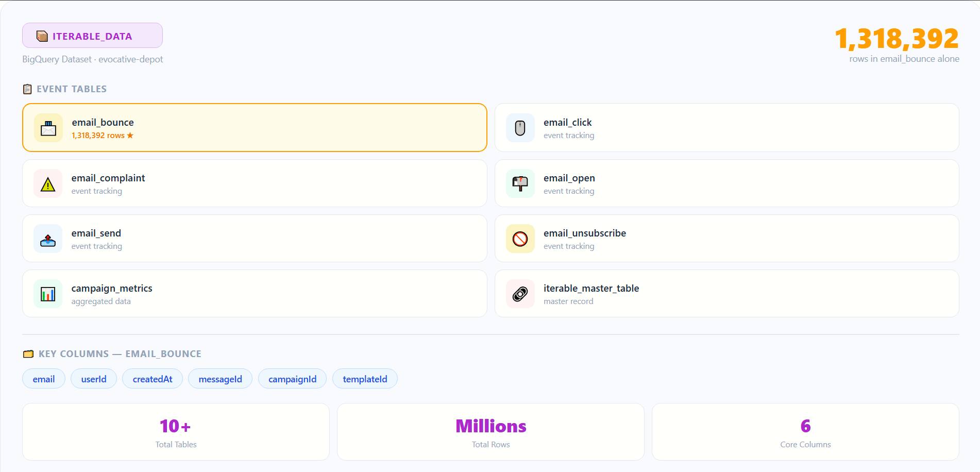
Task: Click the folder icon beside Key Columns
Action: tap(28, 354)
